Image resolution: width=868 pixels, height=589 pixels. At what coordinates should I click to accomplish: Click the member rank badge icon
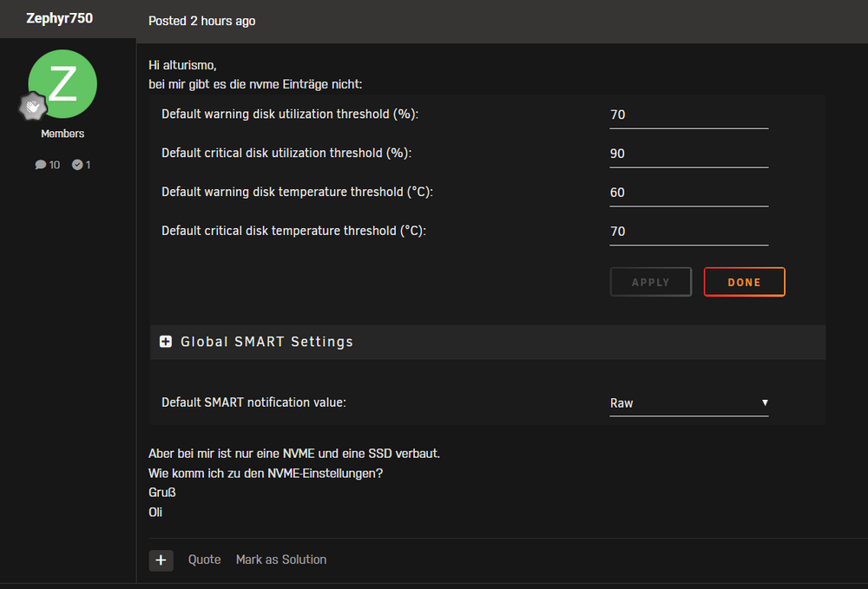click(x=33, y=106)
